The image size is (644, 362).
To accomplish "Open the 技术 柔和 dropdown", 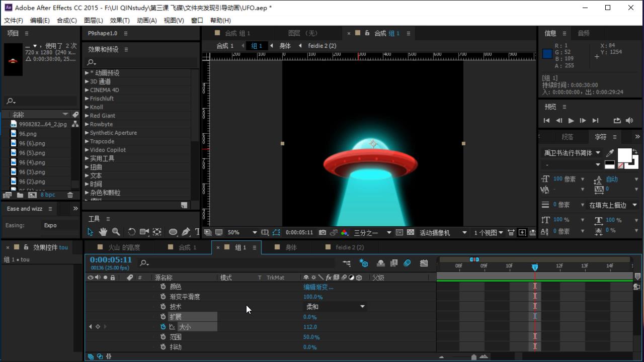I will 335,307.
